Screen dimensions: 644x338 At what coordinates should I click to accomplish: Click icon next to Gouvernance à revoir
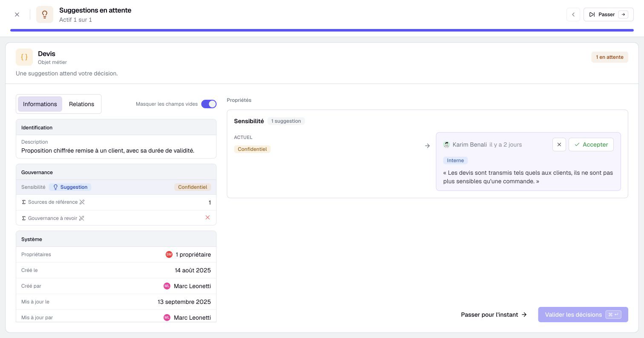point(82,218)
